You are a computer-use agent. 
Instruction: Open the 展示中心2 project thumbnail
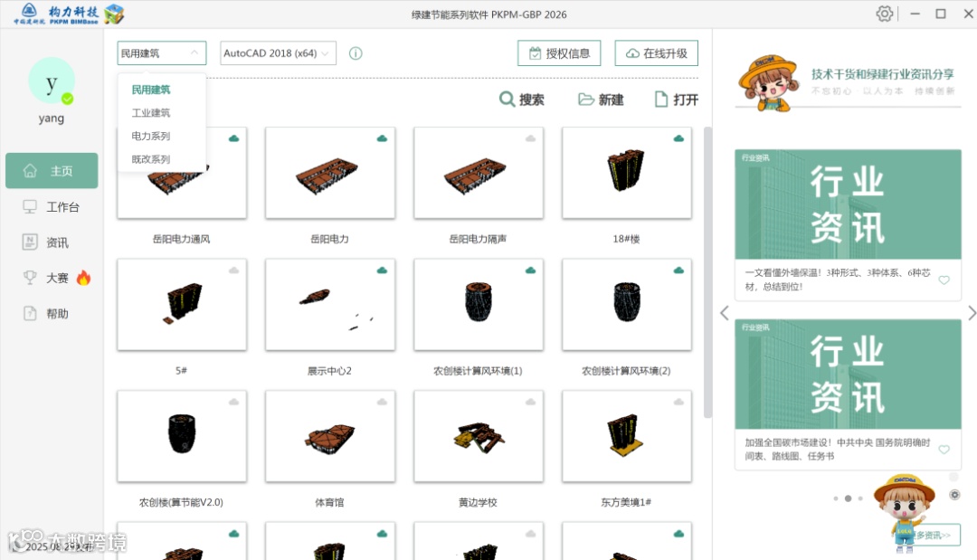(x=329, y=305)
